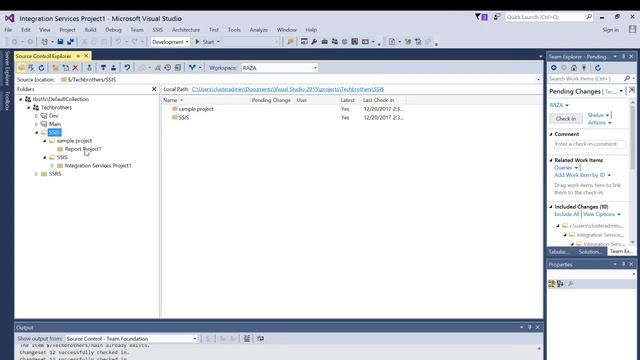The image size is (640, 360).
Task: Click the New Folder icon in Source Control Explorer
Action: (56, 68)
